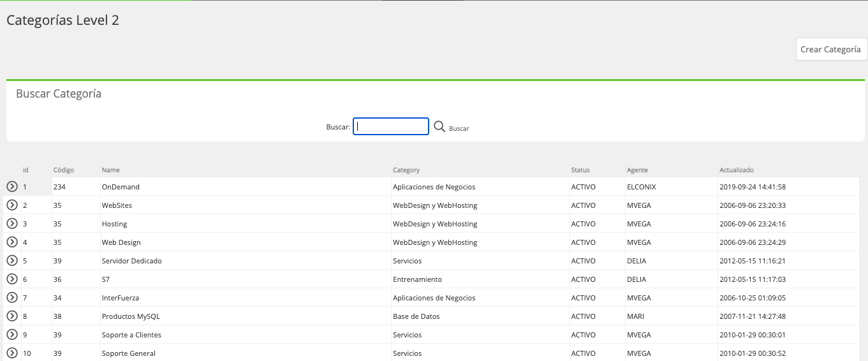Image resolution: width=868 pixels, height=361 pixels.
Task: Open row arrow icon for Productos MySQL
Action: tap(11, 316)
